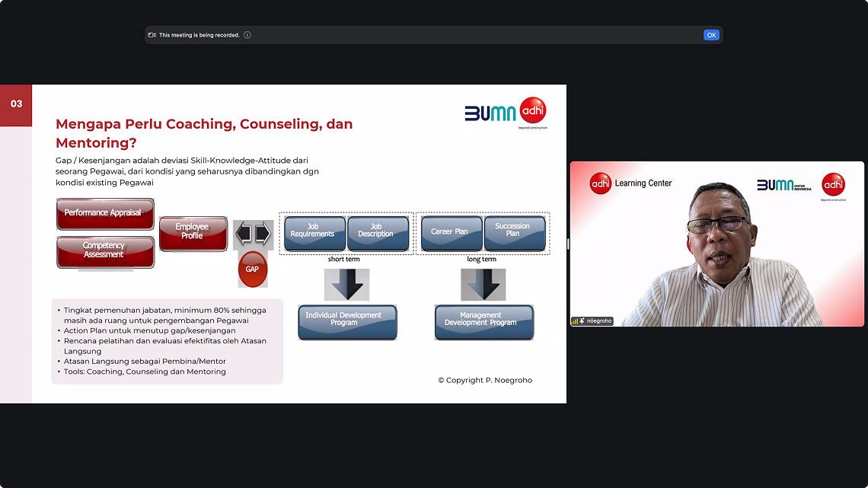Image resolution: width=868 pixels, height=488 pixels.
Task: Click the slide number 03 badge
Action: [x=16, y=104]
